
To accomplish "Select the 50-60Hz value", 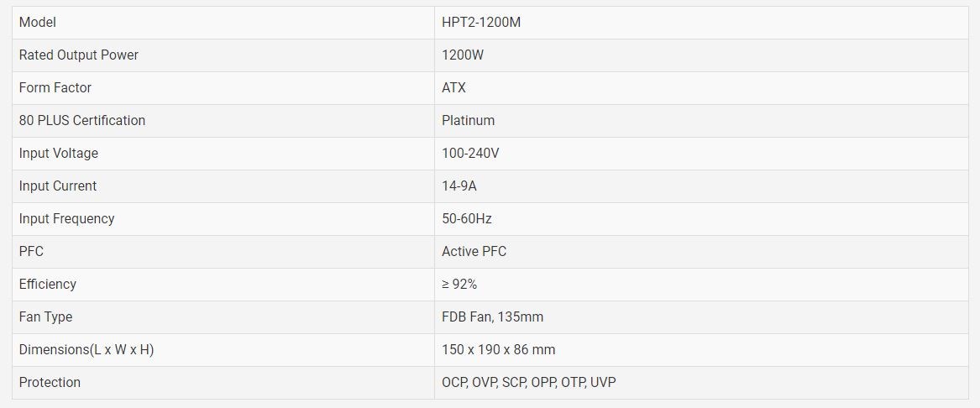I will point(467,218).
